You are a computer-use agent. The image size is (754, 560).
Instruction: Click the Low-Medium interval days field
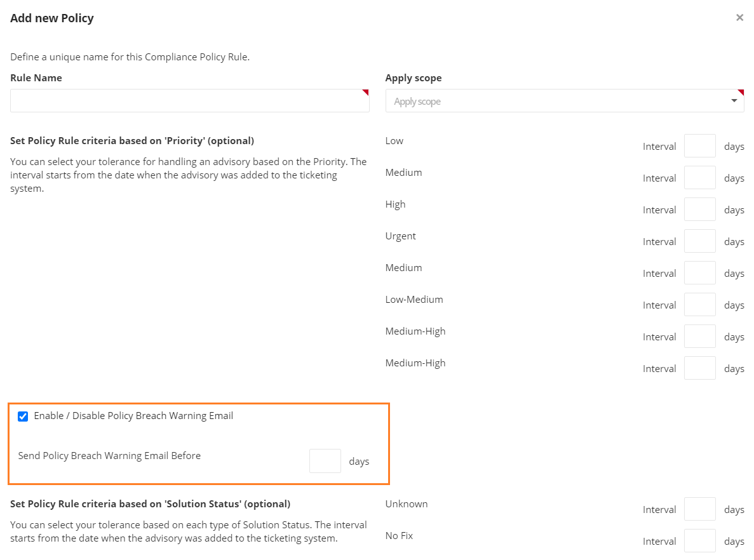[699, 304]
